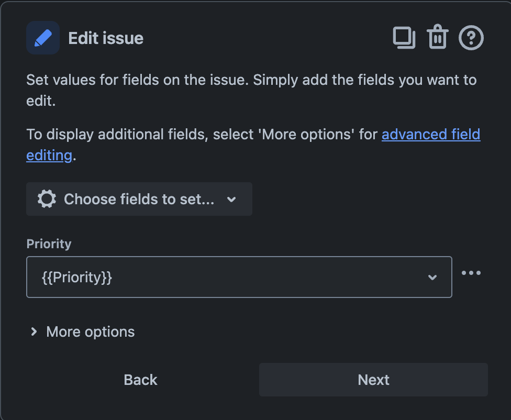
Task: Click the gear icon in field chooser
Action: 47,199
